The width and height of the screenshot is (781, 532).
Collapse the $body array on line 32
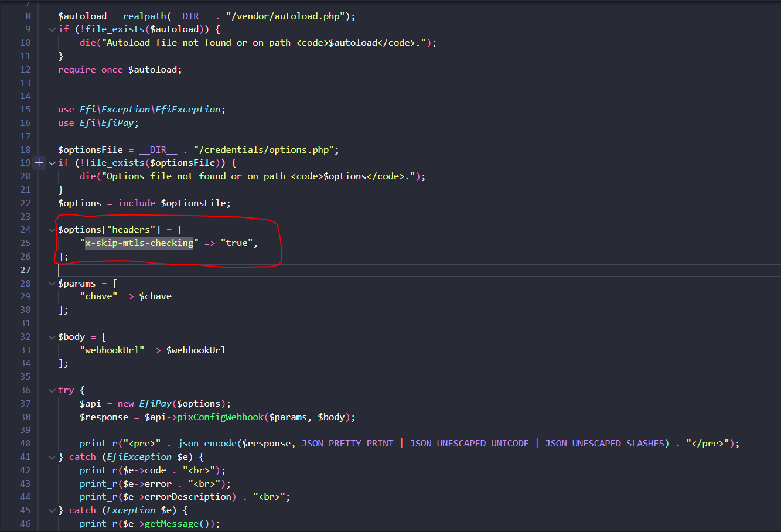(x=52, y=337)
